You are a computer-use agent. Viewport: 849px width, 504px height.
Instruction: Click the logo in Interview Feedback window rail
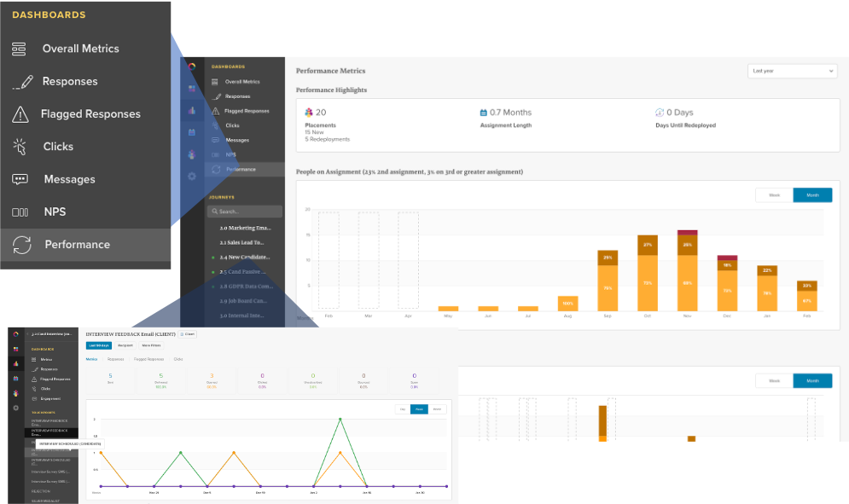15,334
